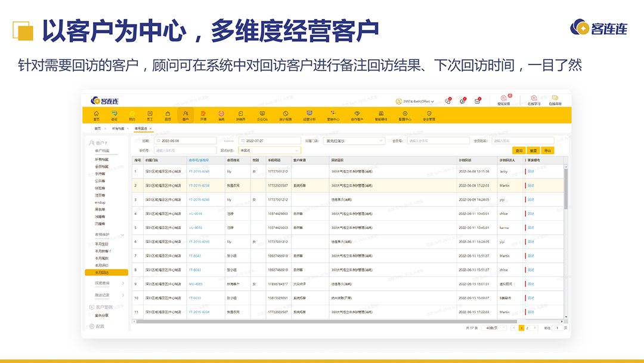This screenshot has height=363, width=644.
Task: Click the 回访 link in row 1
Action: pos(531,171)
